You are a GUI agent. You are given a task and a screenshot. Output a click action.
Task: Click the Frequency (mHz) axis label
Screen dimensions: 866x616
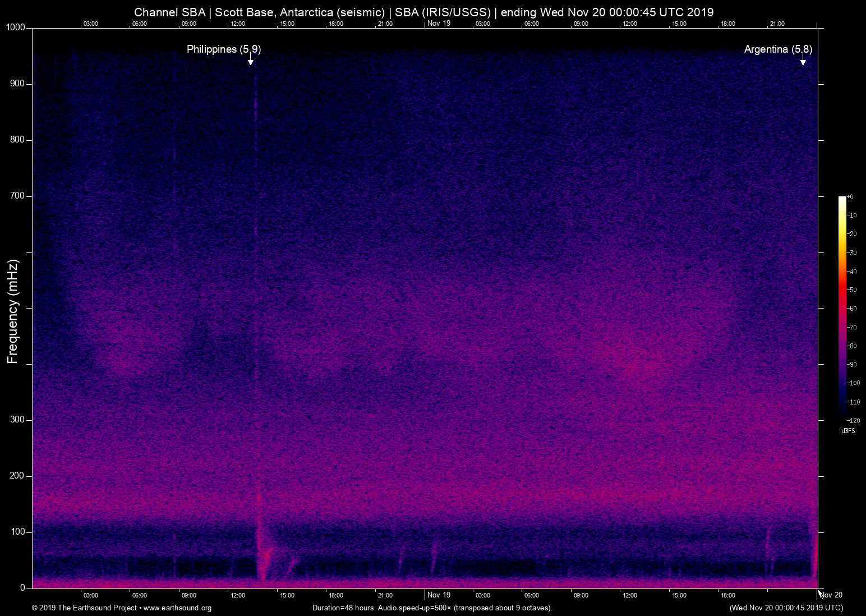13,311
